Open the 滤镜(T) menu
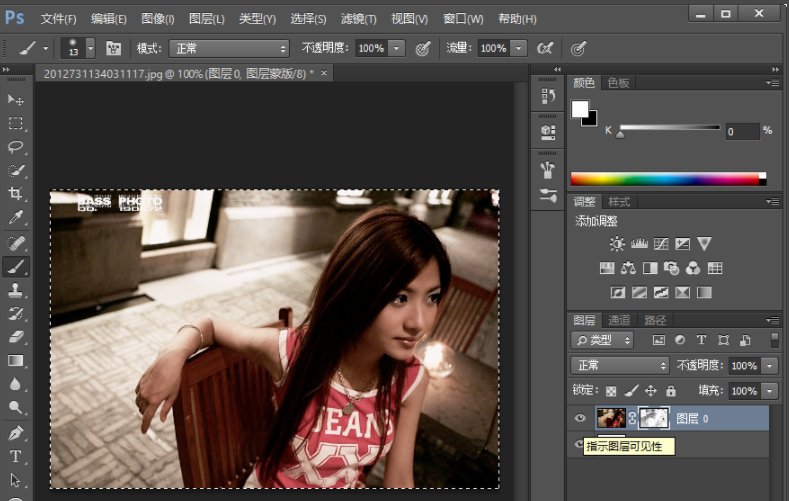This screenshot has width=789, height=501. click(358, 19)
